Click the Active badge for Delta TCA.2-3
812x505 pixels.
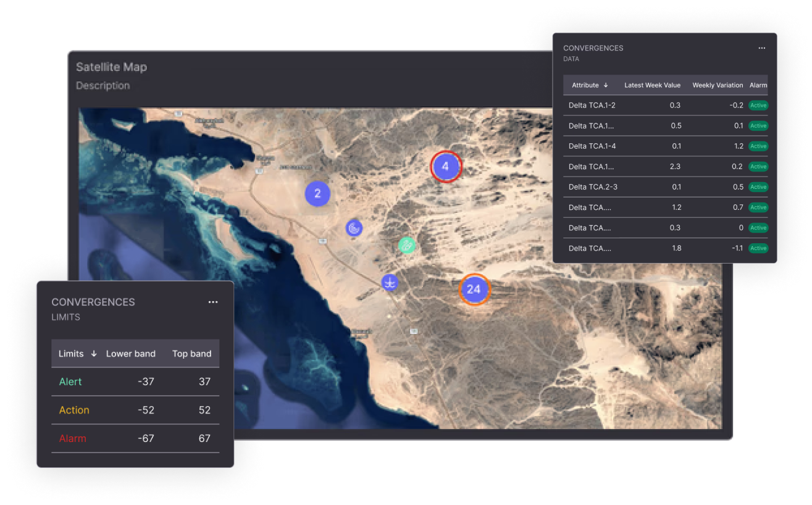(758, 187)
